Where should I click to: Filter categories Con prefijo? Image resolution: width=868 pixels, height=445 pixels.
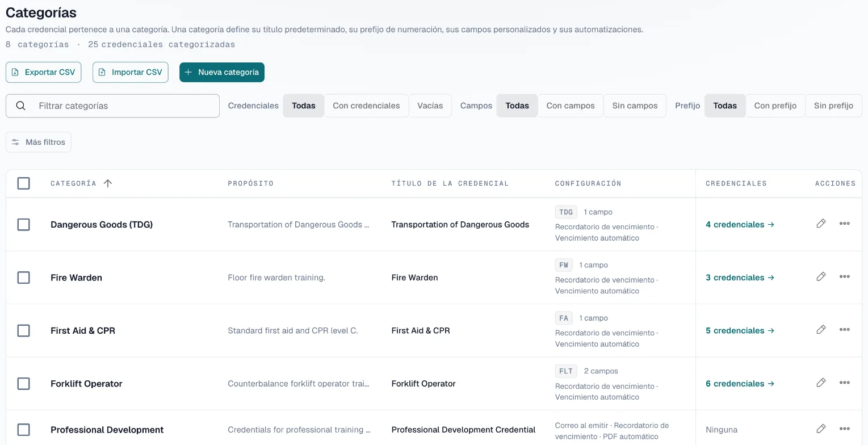point(775,106)
